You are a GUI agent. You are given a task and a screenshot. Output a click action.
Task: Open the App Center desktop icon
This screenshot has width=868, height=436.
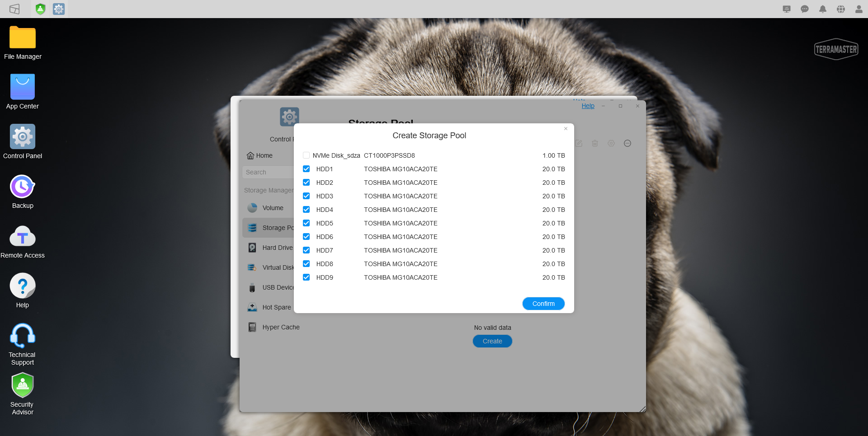tap(23, 93)
